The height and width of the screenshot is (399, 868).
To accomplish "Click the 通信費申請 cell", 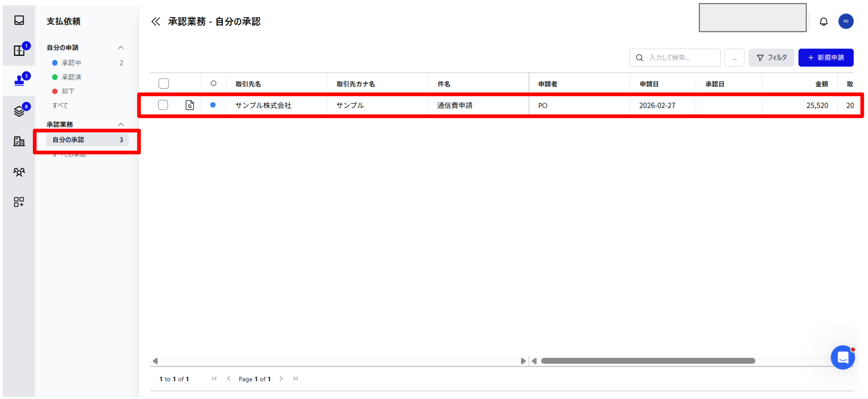I will tap(455, 105).
